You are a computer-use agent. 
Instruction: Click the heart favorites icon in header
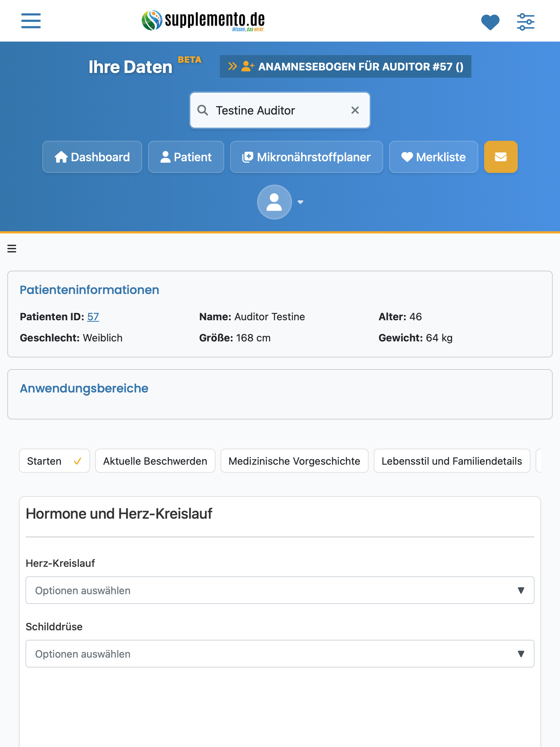coord(490,22)
